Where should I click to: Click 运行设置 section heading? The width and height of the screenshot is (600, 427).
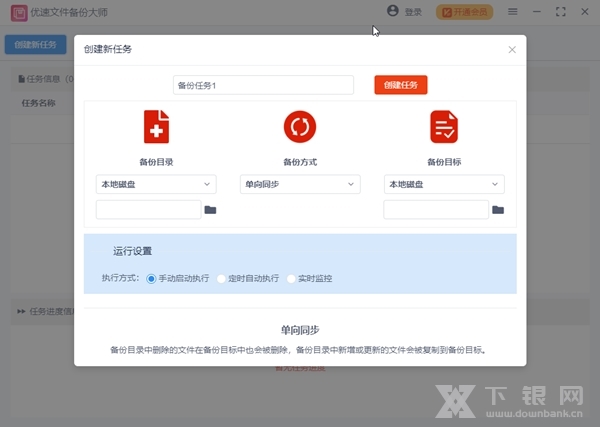click(132, 251)
